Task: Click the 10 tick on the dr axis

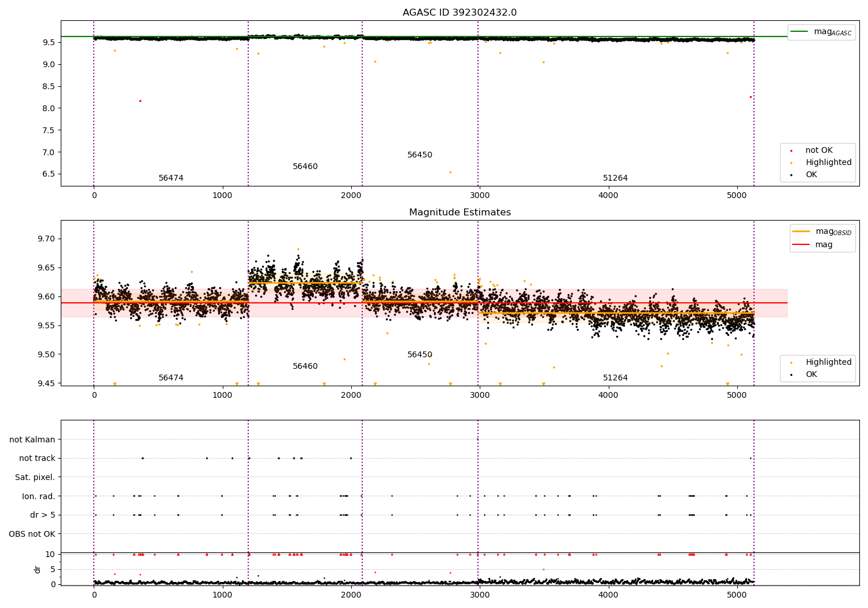Action: (x=50, y=555)
